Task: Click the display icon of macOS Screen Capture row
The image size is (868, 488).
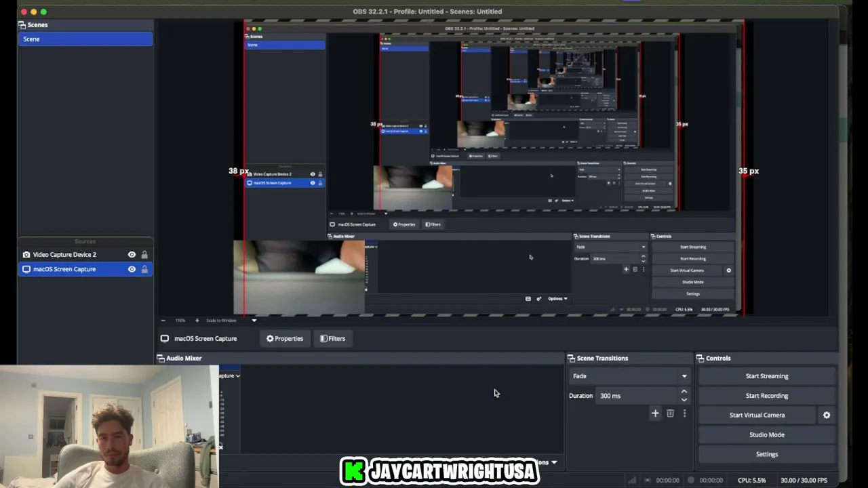Action: coord(26,269)
